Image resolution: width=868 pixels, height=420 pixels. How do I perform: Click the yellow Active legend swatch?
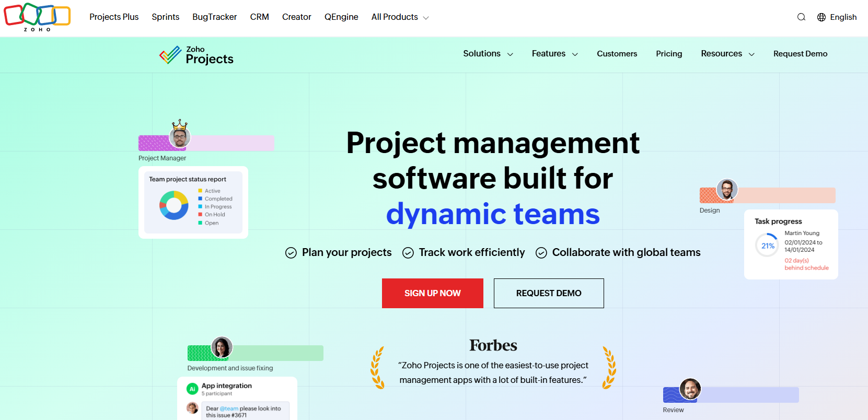coord(200,191)
